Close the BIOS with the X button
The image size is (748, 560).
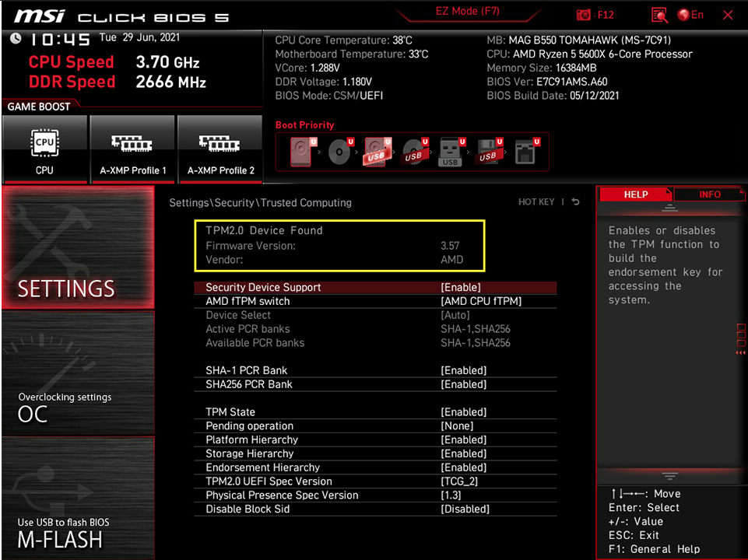tap(728, 16)
